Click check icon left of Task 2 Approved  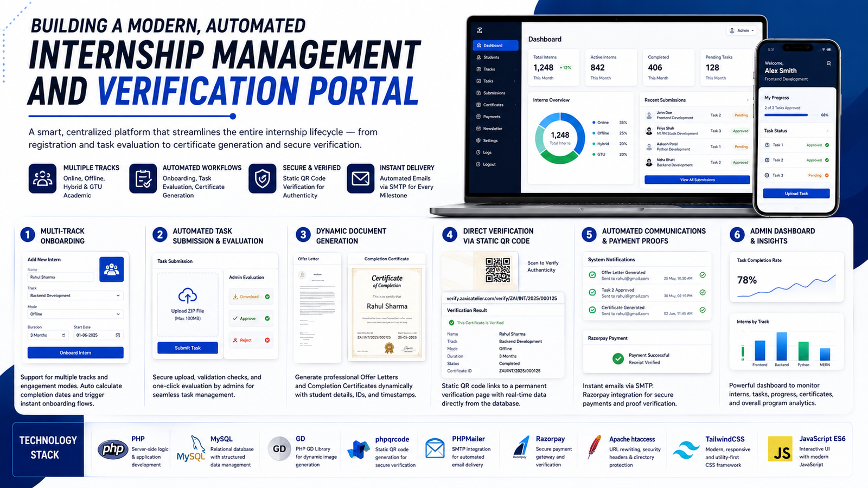592,293
